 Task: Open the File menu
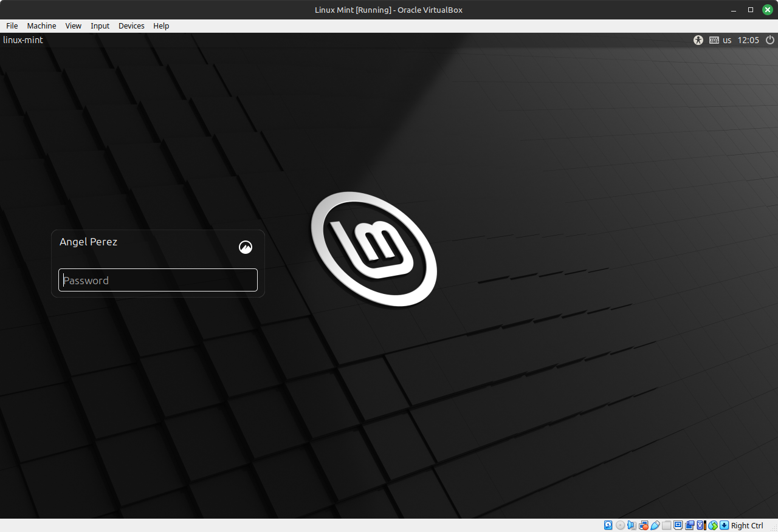click(12, 26)
